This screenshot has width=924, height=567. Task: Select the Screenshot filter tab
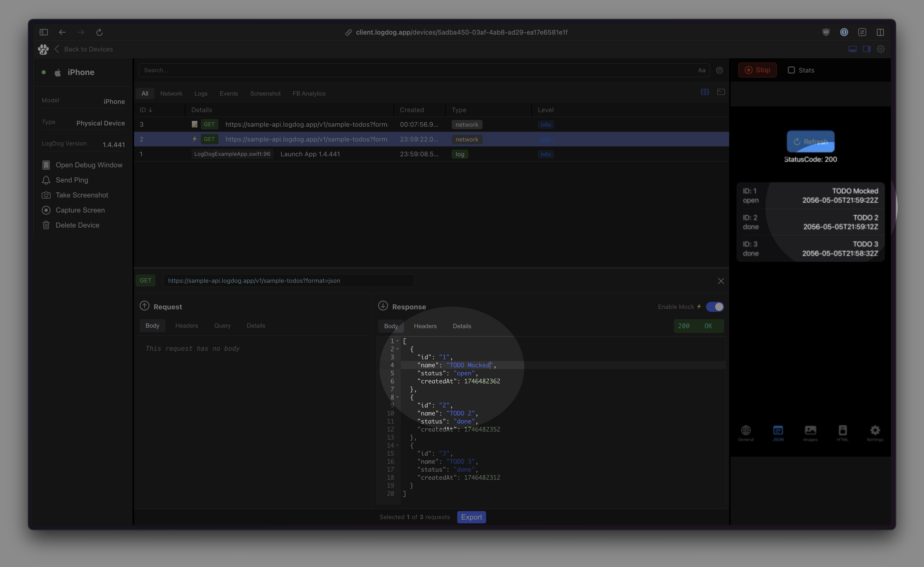[x=265, y=93]
